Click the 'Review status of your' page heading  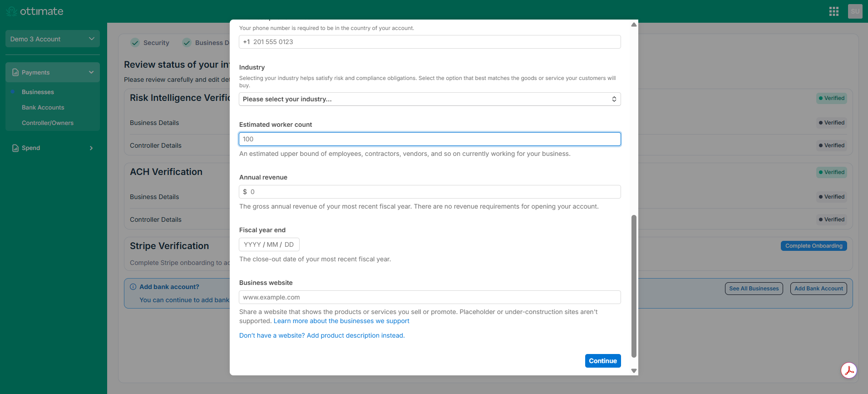177,65
